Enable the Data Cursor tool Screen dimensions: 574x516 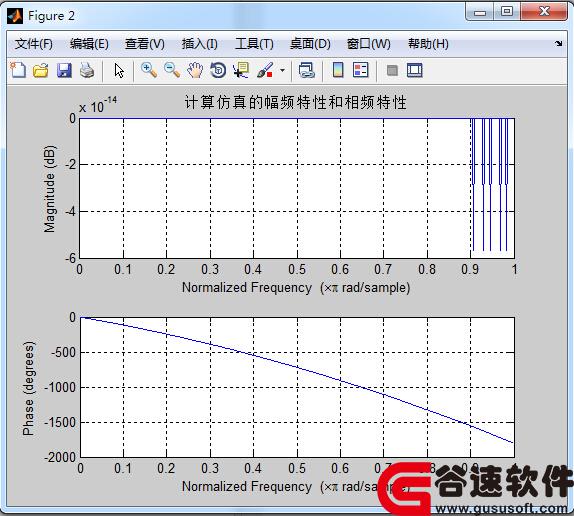click(241, 70)
